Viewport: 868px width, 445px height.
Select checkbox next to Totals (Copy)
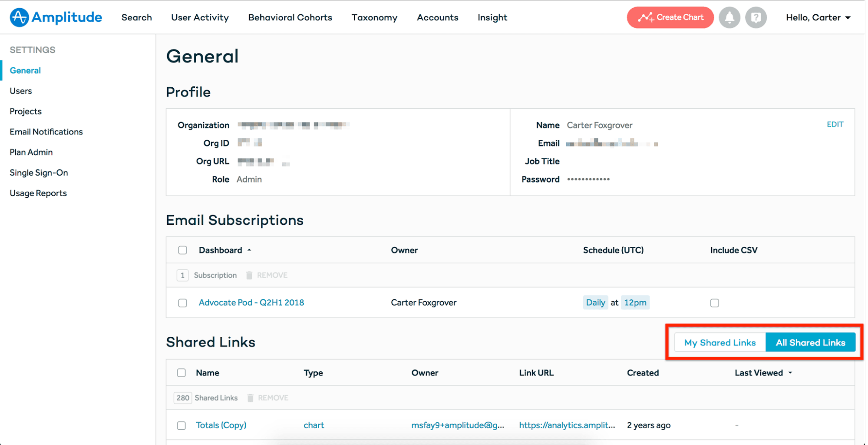(181, 425)
